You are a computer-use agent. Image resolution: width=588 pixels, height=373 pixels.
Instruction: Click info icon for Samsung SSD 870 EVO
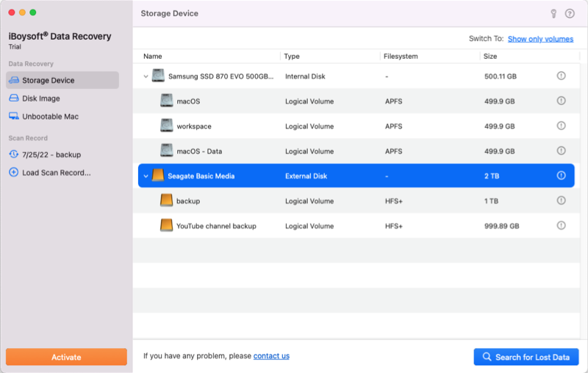tap(561, 76)
